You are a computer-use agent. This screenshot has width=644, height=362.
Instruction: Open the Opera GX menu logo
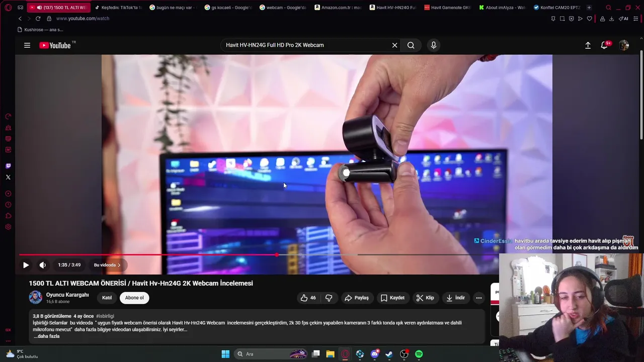tap(8, 8)
